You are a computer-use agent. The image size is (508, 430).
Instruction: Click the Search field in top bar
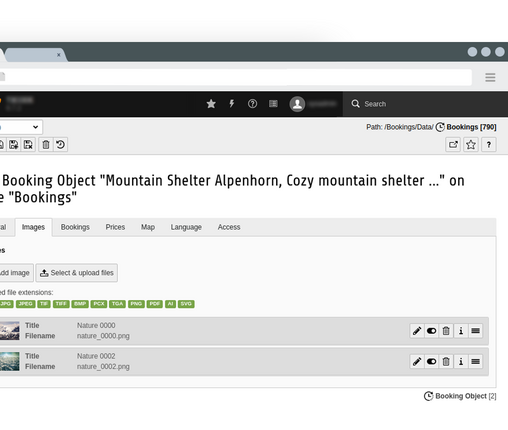[x=425, y=104]
